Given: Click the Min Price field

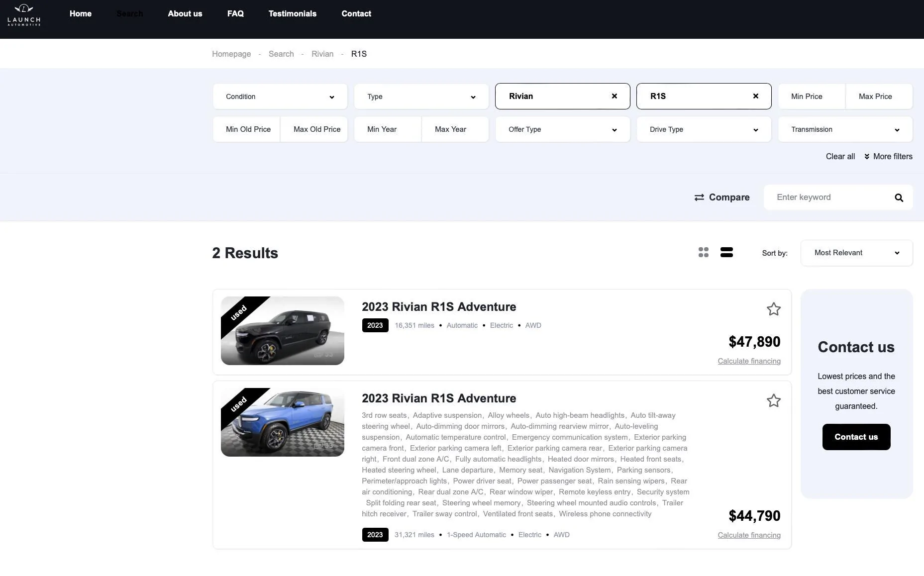Looking at the screenshot, I should 812,96.
